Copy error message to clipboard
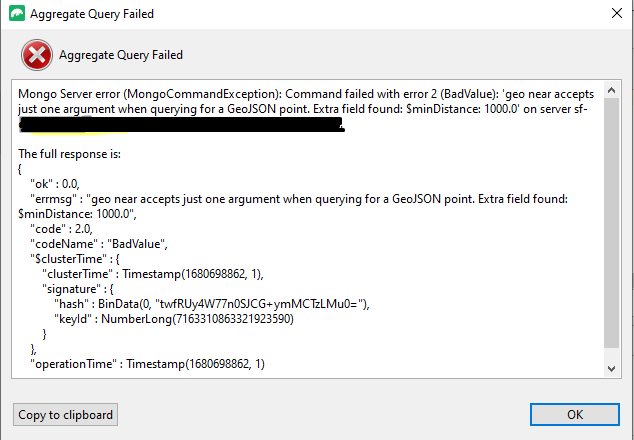Viewport: 634px width, 440px height. [x=66, y=415]
